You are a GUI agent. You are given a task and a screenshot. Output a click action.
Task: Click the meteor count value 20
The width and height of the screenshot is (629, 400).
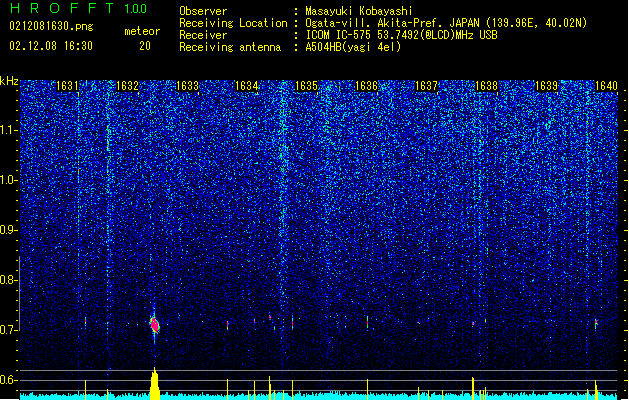tap(145, 46)
